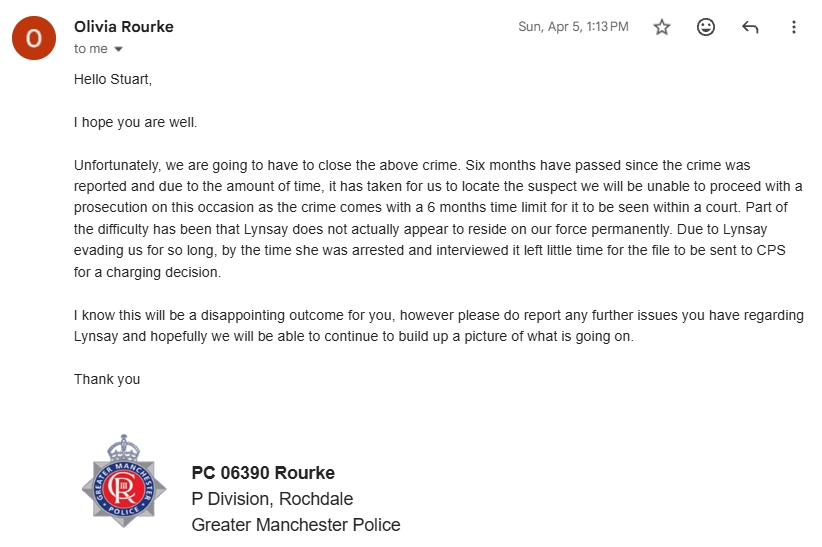Click the 'Thank you' closing line
This screenshot has width=822, height=547.
coord(107,379)
